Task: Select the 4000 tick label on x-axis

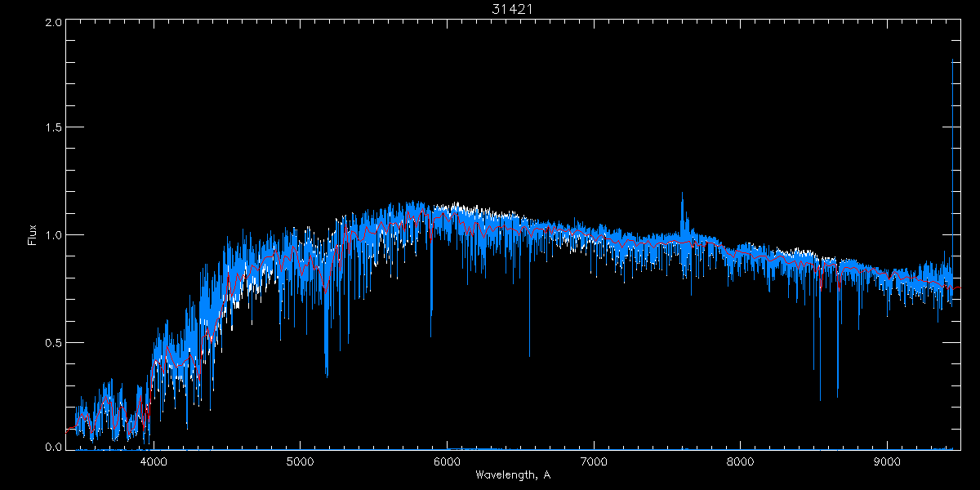Action: [x=154, y=461]
